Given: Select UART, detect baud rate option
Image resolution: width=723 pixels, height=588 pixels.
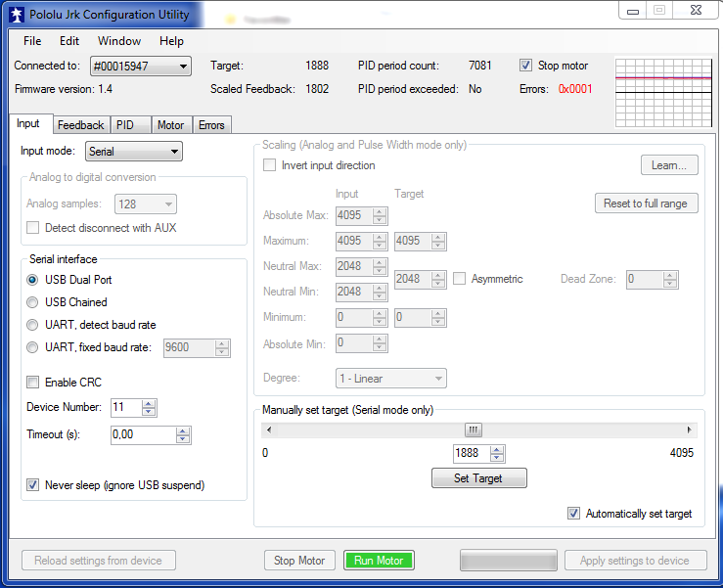Looking at the screenshot, I should pos(32,325).
